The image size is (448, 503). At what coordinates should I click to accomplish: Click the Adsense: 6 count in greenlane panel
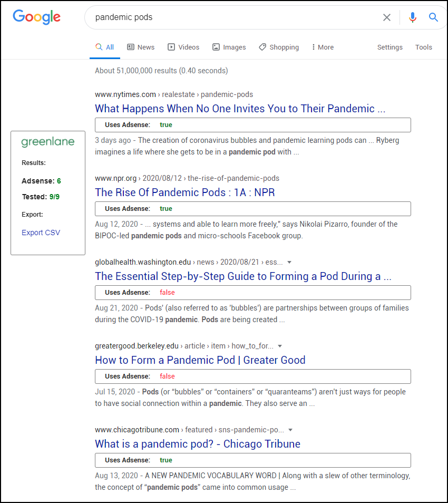41,181
